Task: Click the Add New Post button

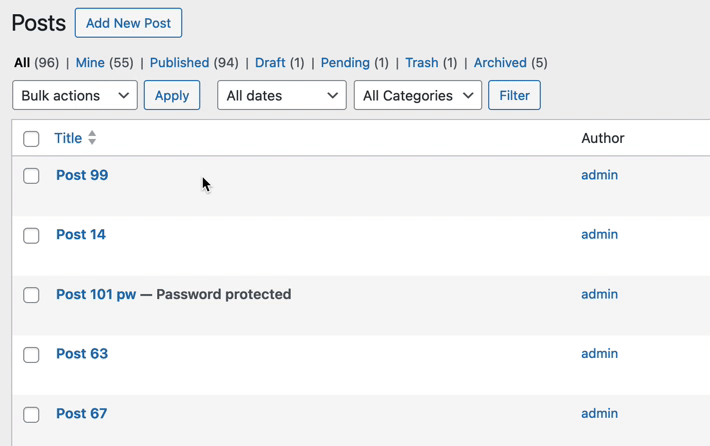Action: (x=128, y=23)
